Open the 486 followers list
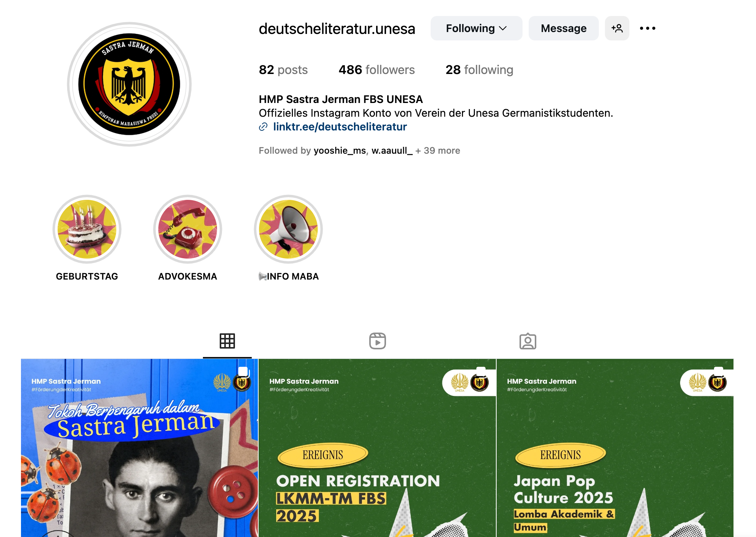 pos(376,70)
